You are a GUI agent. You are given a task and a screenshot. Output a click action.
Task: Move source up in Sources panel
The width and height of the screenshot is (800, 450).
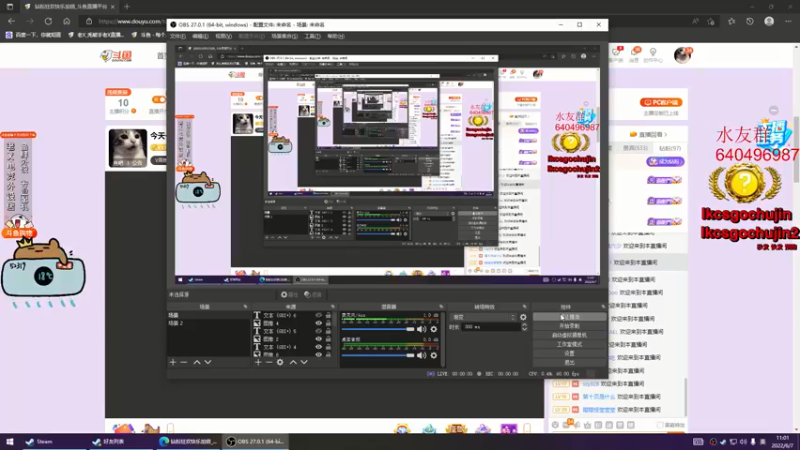pyautogui.click(x=293, y=362)
